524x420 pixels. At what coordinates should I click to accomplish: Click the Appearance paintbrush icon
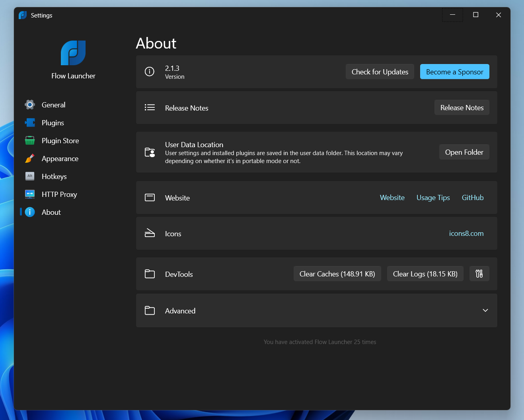[30, 159]
